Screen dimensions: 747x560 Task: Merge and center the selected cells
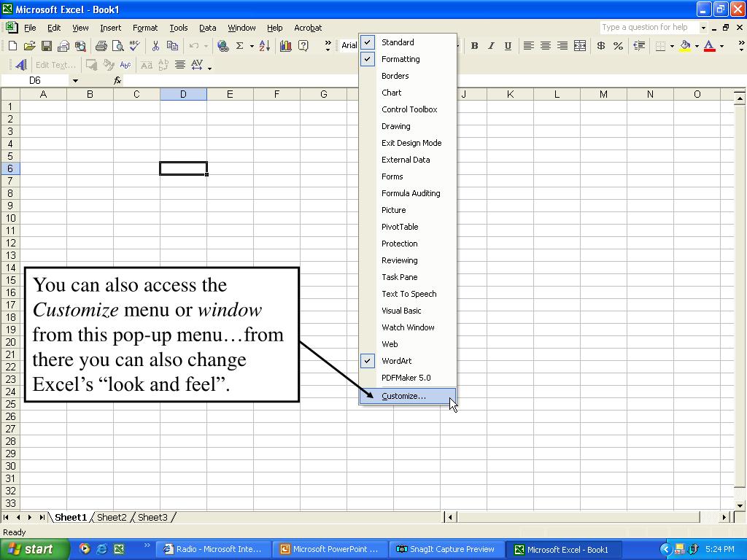(x=580, y=46)
